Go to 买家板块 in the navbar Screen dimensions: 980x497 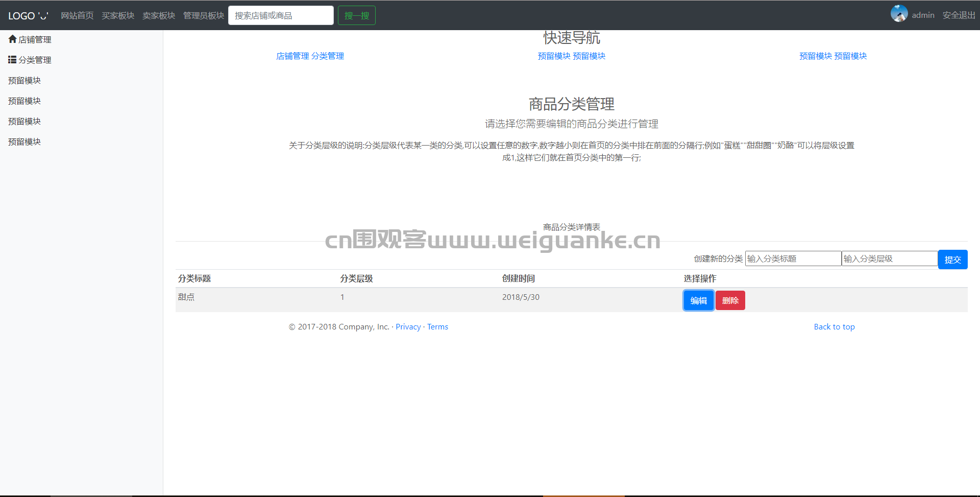(x=118, y=16)
